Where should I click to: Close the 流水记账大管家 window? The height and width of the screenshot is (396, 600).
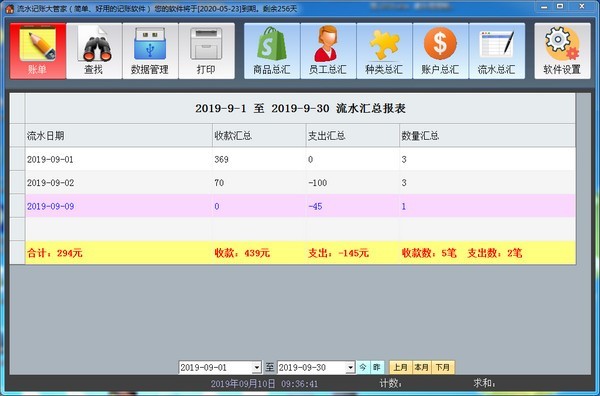582,7
